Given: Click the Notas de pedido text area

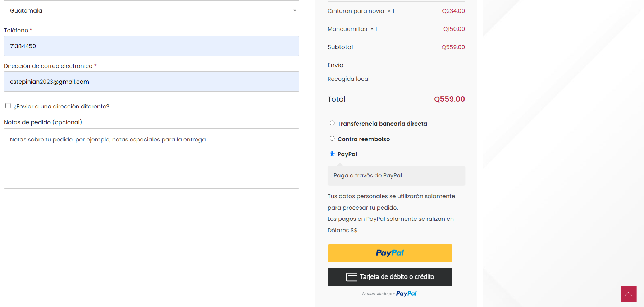Looking at the screenshot, I should (x=151, y=158).
